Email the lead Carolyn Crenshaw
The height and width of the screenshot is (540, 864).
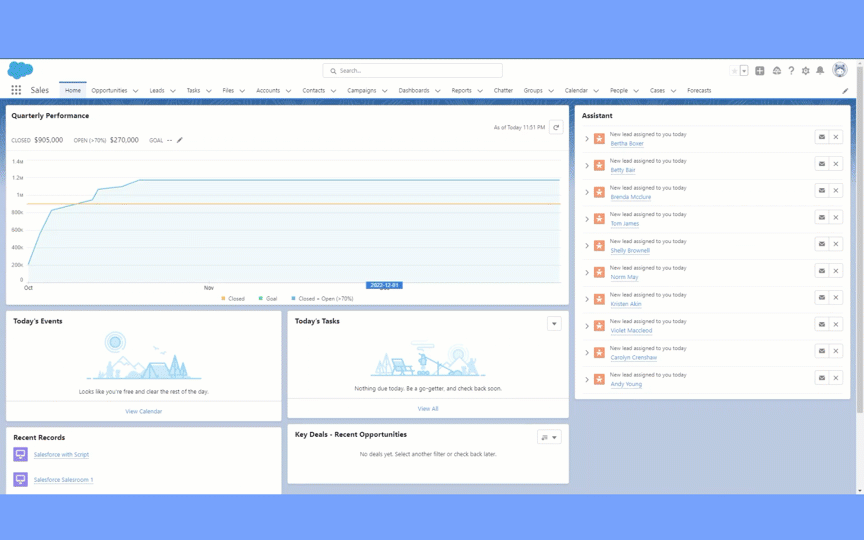click(822, 351)
